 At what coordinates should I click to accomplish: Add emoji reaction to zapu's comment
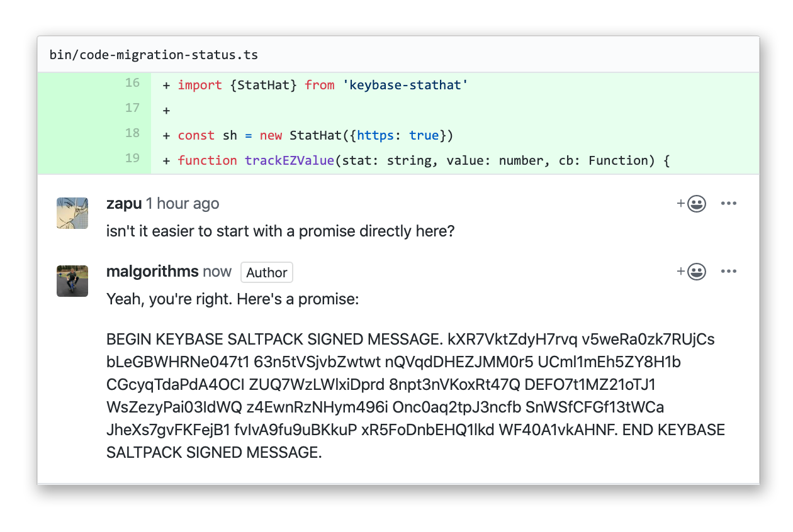pyautogui.click(x=691, y=204)
